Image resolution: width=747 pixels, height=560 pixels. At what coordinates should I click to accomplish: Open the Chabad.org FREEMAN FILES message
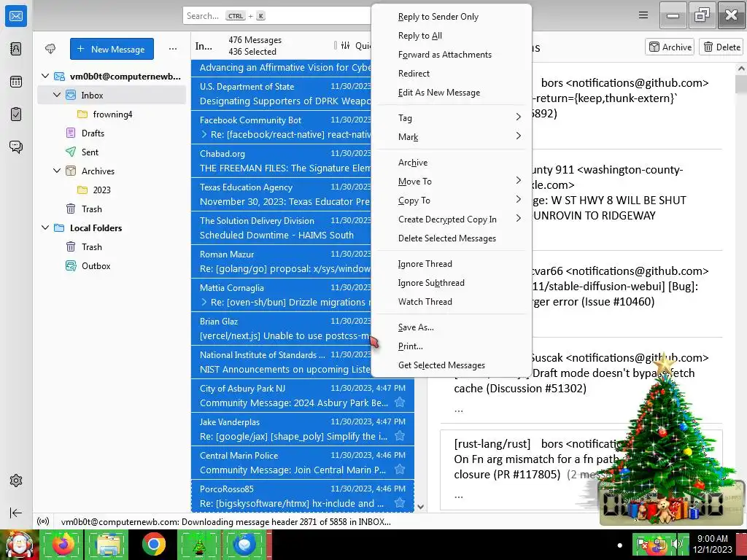click(281, 161)
